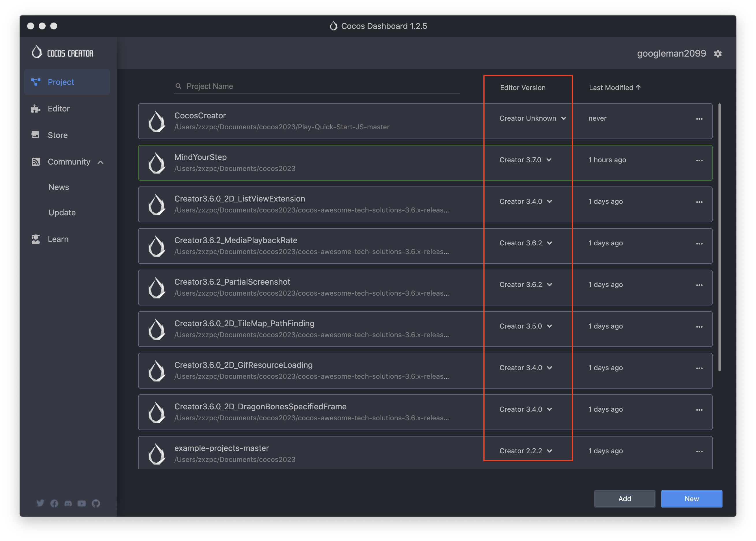Viewport: 756px width, 541px height.
Task: Open more options for CocosCreator project
Action: (x=699, y=119)
